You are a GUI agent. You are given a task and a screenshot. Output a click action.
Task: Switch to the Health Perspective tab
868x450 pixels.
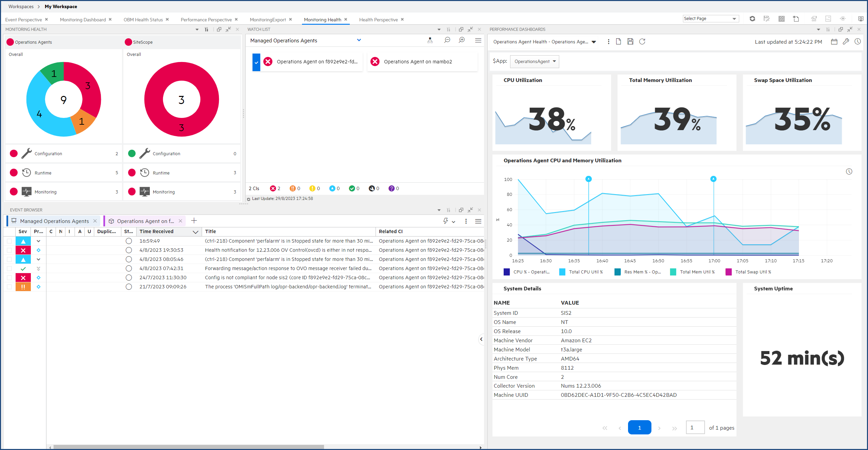(378, 20)
